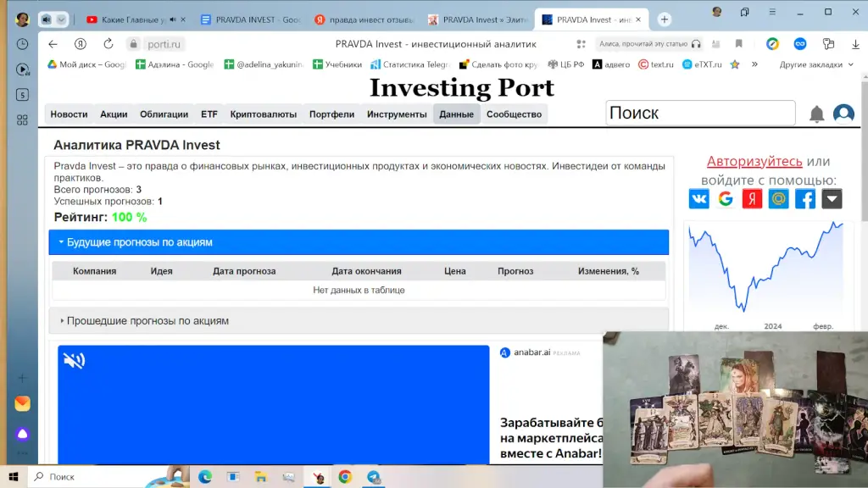This screenshot has height=488, width=868.
Task: Collapse Будущие прогнозы по акциям section
Action: click(359, 242)
